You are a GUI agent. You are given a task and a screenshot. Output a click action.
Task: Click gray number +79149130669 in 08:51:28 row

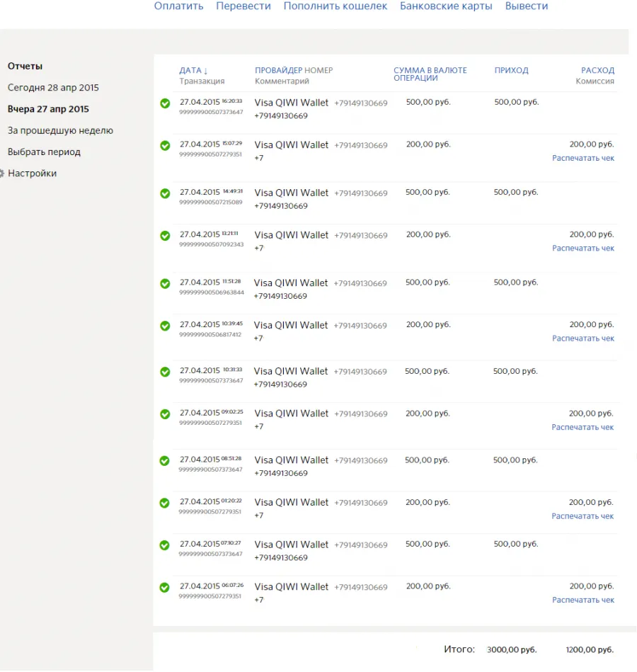(361, 461)
